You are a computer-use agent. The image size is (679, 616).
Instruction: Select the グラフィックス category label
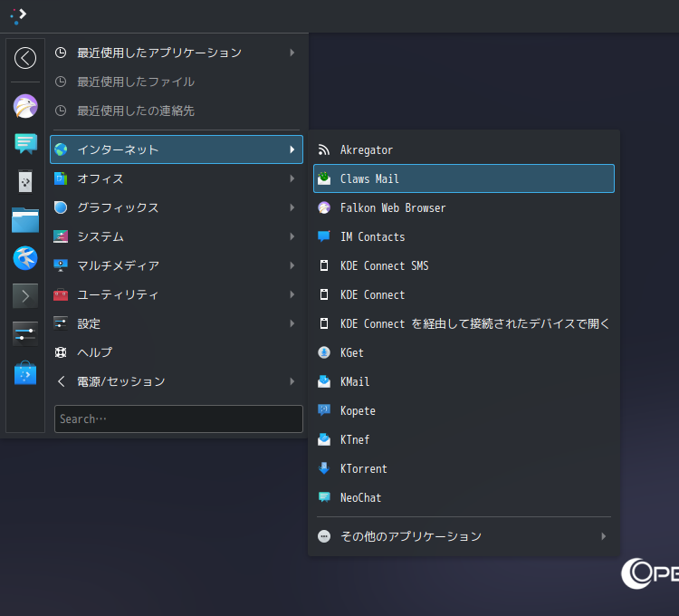tap(118, 207)
